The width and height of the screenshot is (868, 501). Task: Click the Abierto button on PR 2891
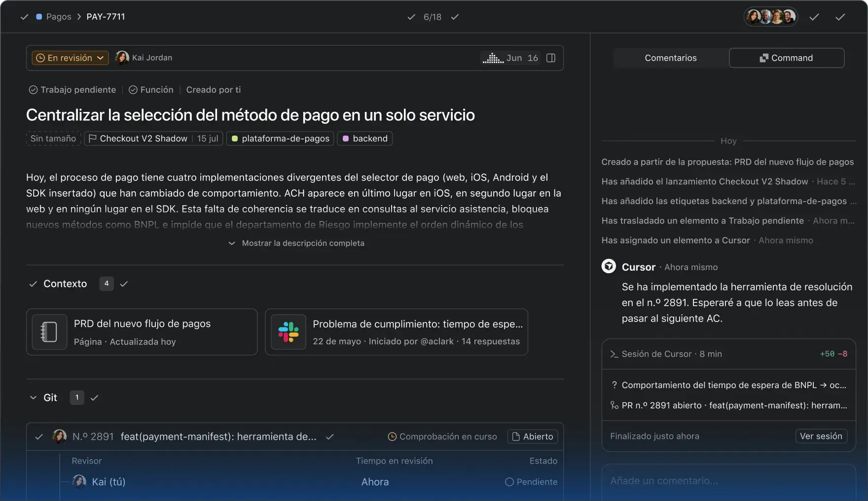pos(533,436)
